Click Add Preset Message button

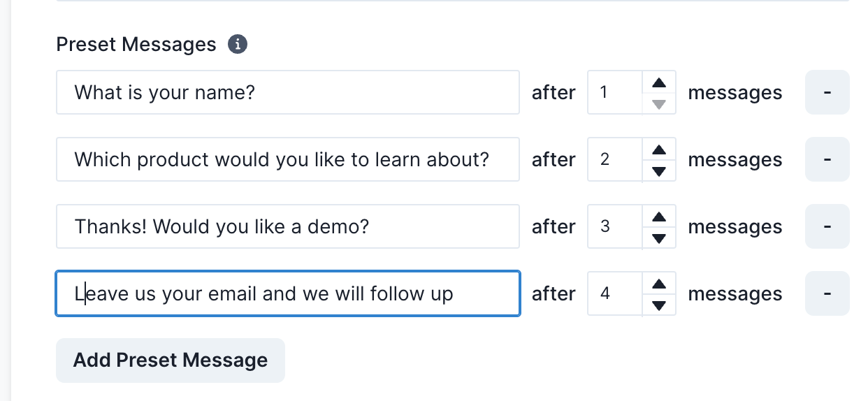[171, 360]
